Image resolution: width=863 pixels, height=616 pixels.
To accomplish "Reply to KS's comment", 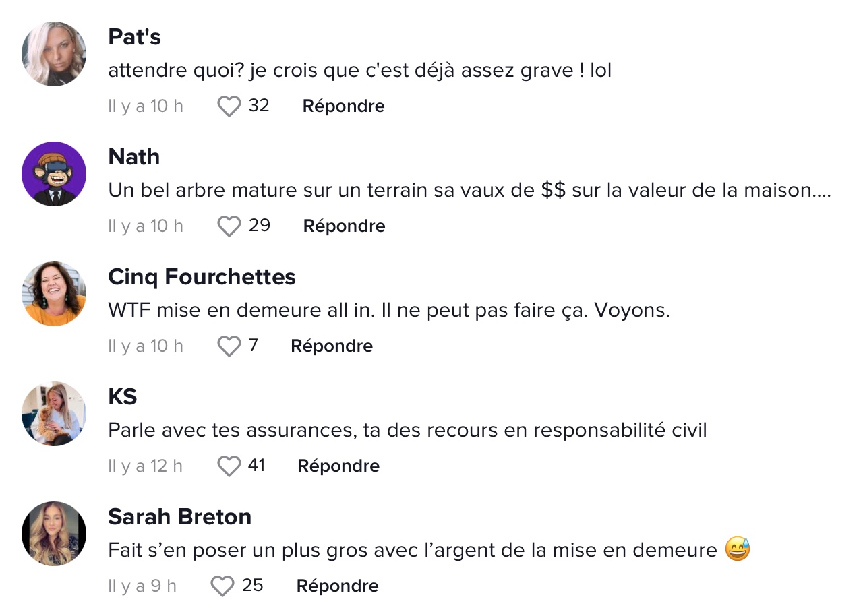I will point(338,466).
